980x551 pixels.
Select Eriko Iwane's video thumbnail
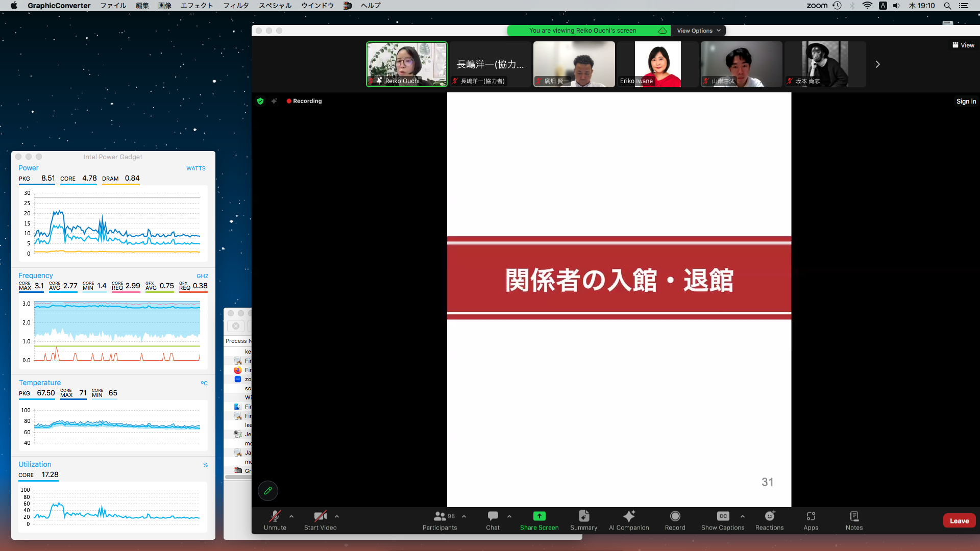click(x=657, y=64)
